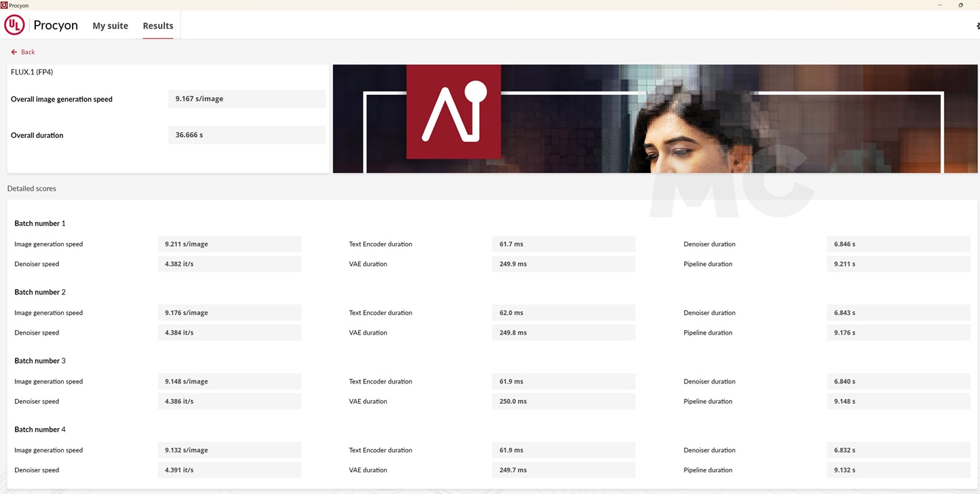Select Batch 1 image generation speed value
The image size is (980, 494).
[229, 244]
